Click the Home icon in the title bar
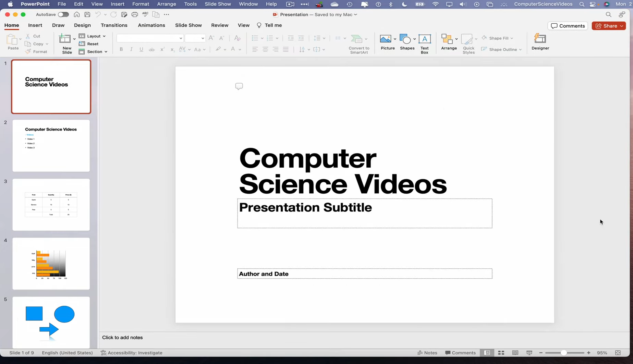This screenshot has height=364, width=633. (77, 14)
